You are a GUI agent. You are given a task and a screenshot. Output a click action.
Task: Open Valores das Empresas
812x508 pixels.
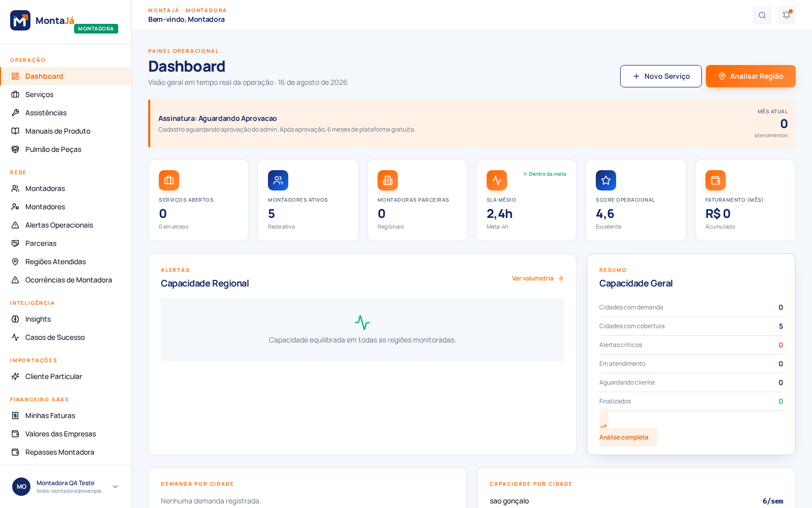66,434
